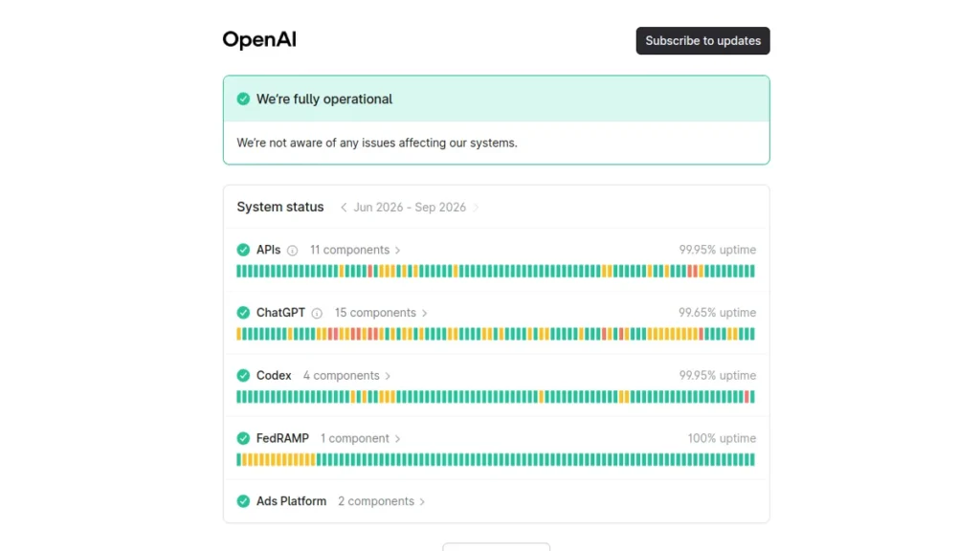Go to previous date range arrow
This screenshot has width=980, height=551.
coord(344,208)
